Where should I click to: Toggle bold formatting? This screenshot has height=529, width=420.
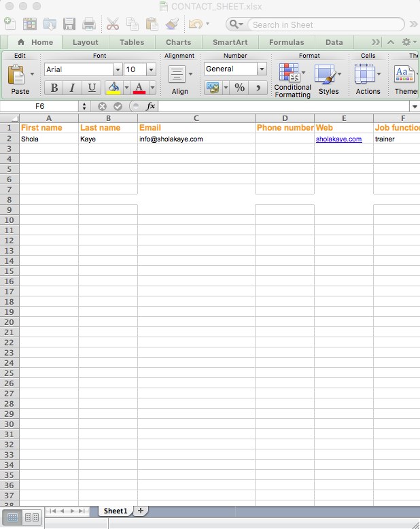click(x=54, y=88)
